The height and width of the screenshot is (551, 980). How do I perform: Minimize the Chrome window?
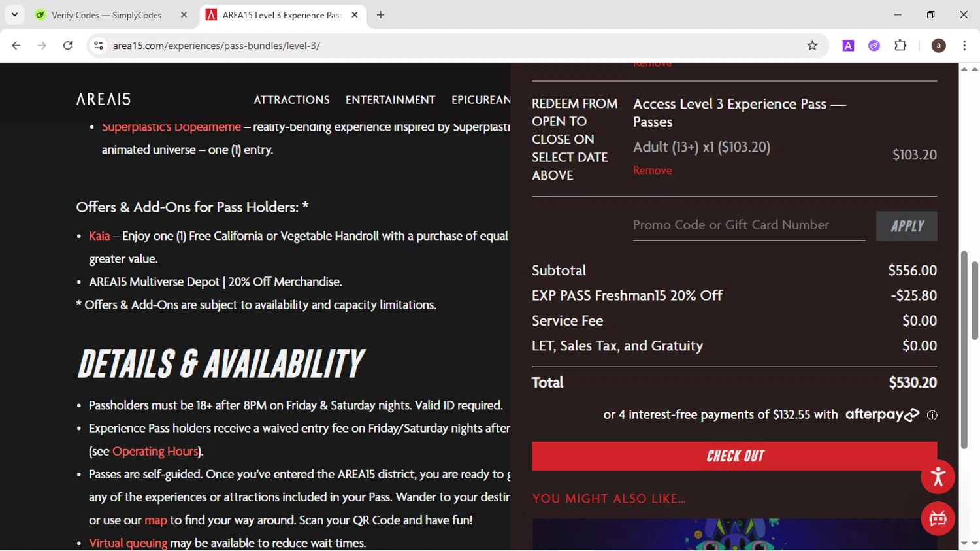[898, 14]
